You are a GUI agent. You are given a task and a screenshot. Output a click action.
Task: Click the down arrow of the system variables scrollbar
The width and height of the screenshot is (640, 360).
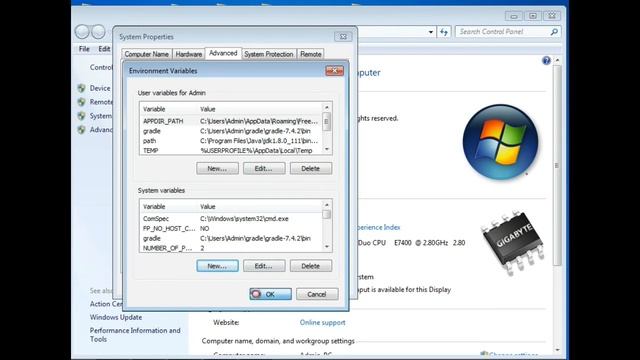[x=327, y=247]
